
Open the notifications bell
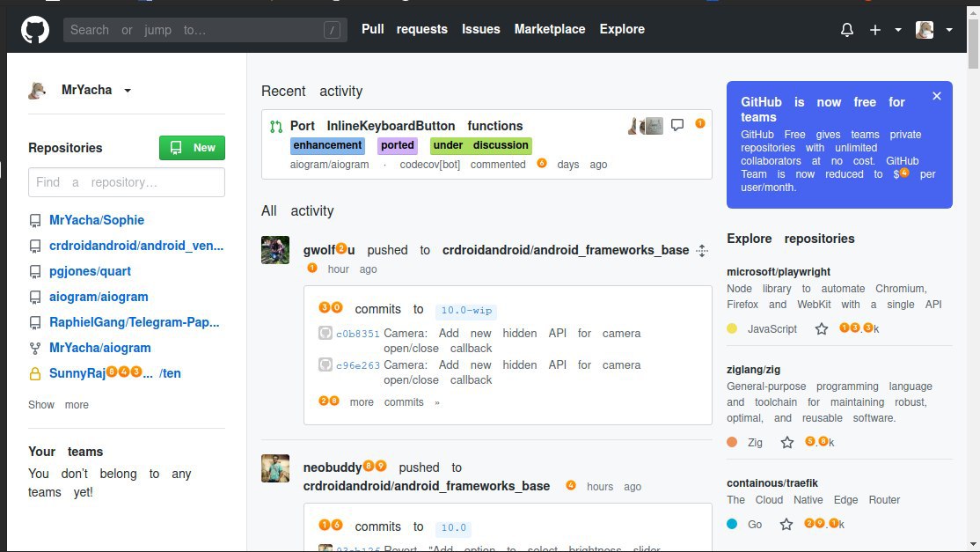(x=847, y=29)
